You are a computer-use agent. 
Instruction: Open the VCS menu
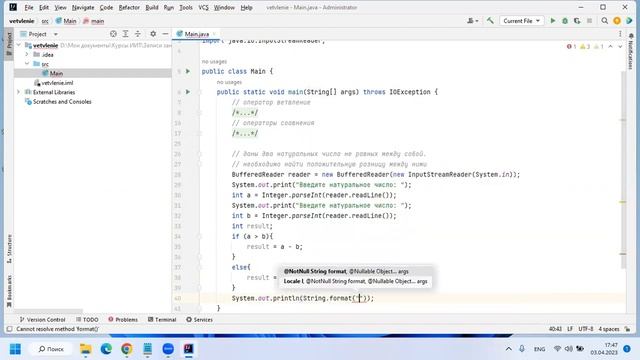[x=203, y=7]
